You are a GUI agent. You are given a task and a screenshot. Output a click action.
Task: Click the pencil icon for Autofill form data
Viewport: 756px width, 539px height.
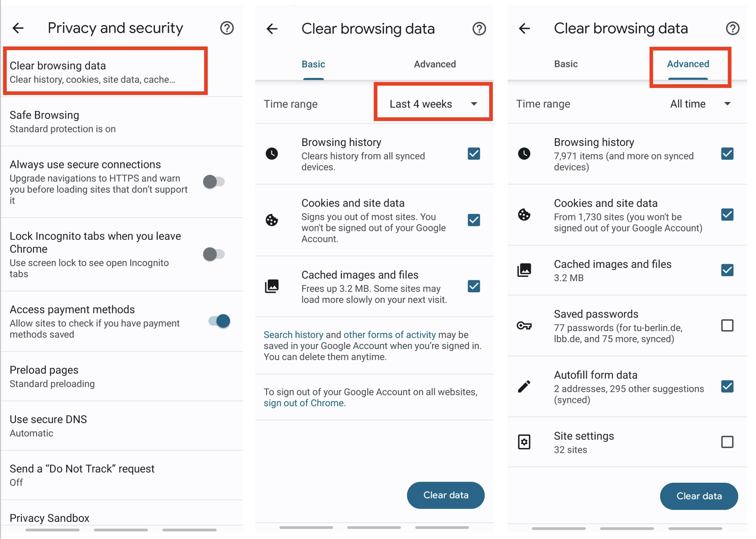pyautogui.click(x=524, y=386)
